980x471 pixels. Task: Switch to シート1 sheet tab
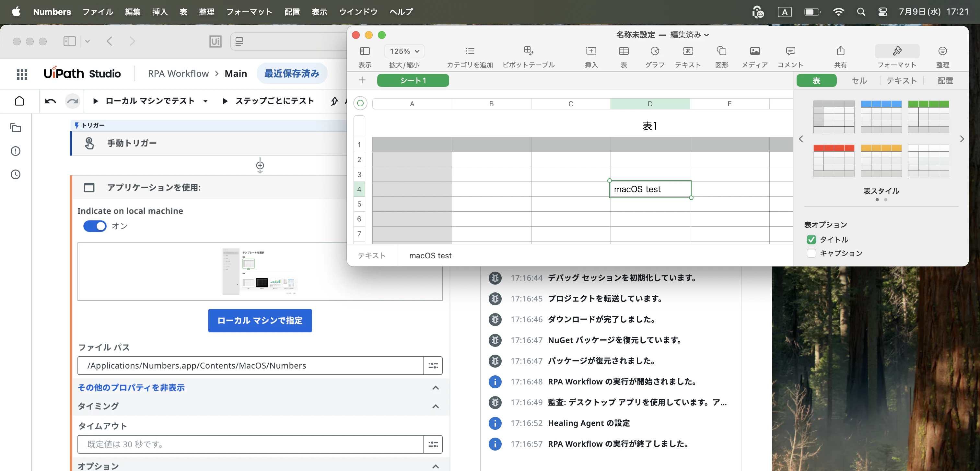coord(413,80)
